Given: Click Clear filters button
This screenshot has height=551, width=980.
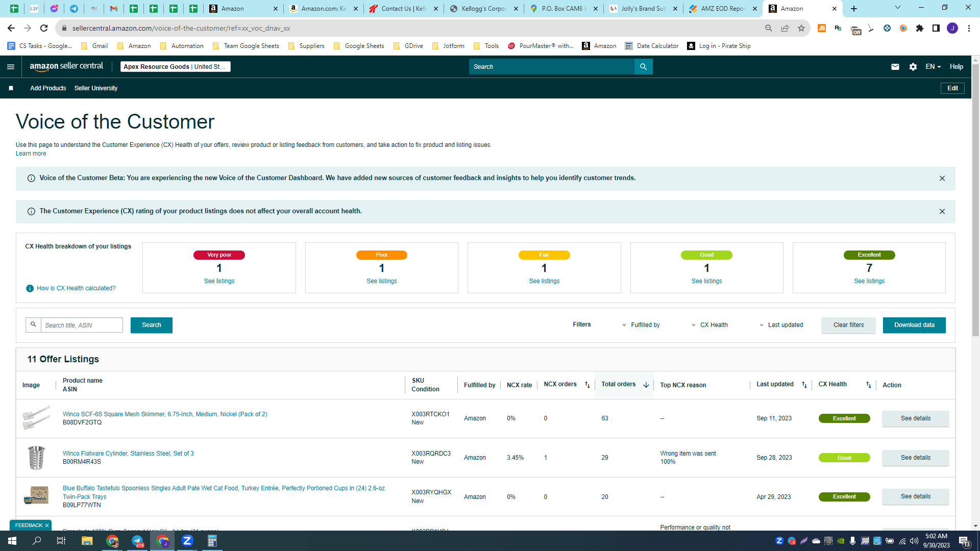Looking at the screenshot, I should click(x=848, y=325).
